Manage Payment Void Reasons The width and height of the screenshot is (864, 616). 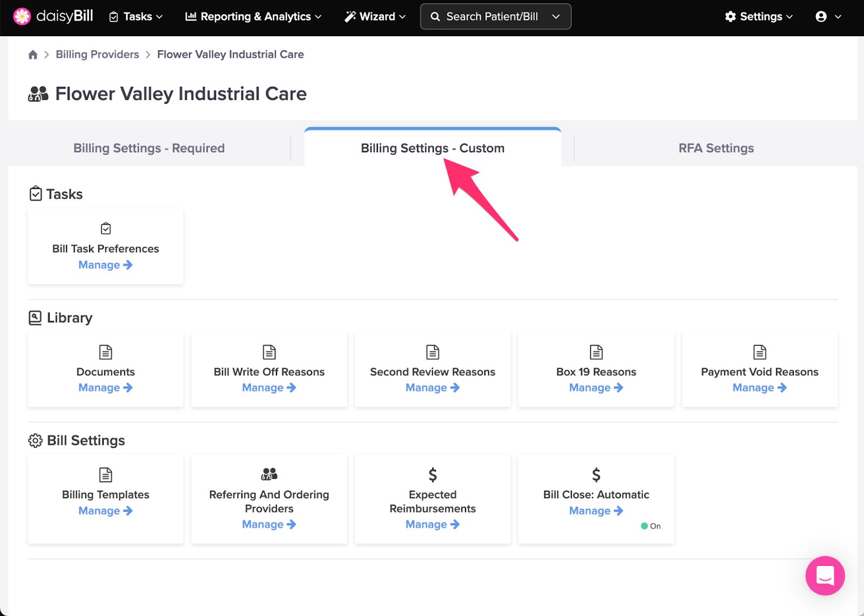[760, 388]
